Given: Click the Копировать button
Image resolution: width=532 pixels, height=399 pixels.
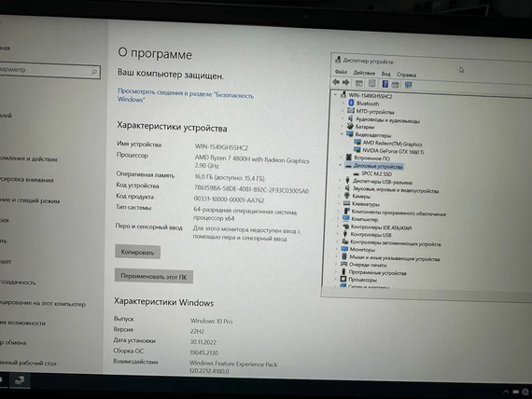Looking at the screenshot, I should pyautogui.click(x=137, y=252).
